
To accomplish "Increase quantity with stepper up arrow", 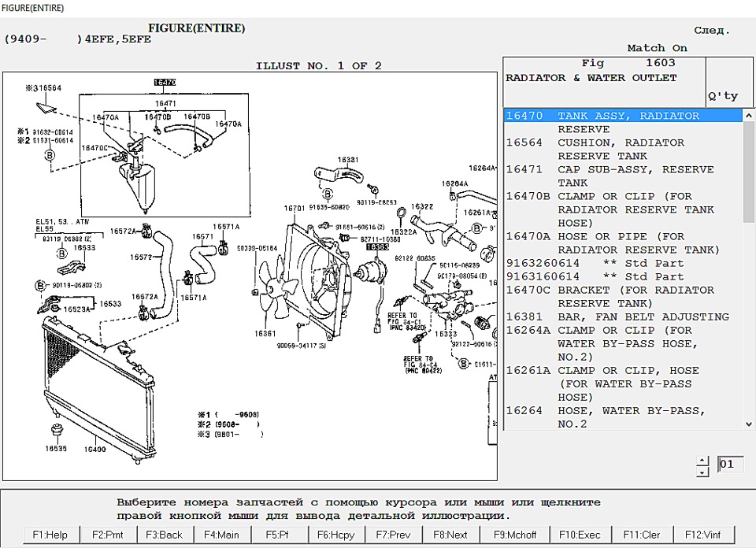I will [x=702, y=461].
